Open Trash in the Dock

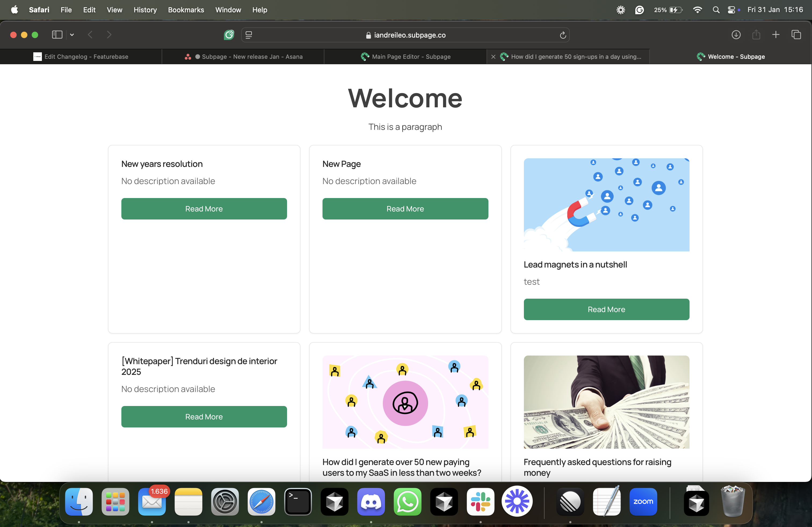tap(733, 502)
